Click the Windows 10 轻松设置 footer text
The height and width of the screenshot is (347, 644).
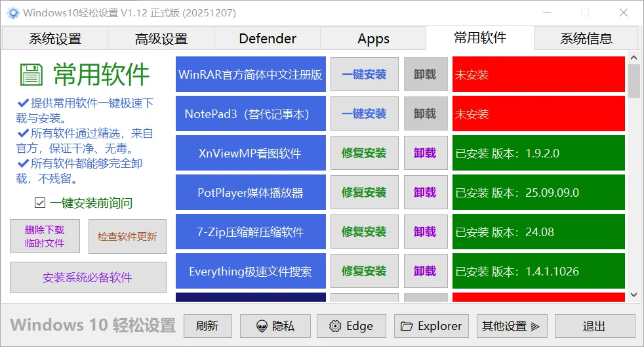pos(93,325)
